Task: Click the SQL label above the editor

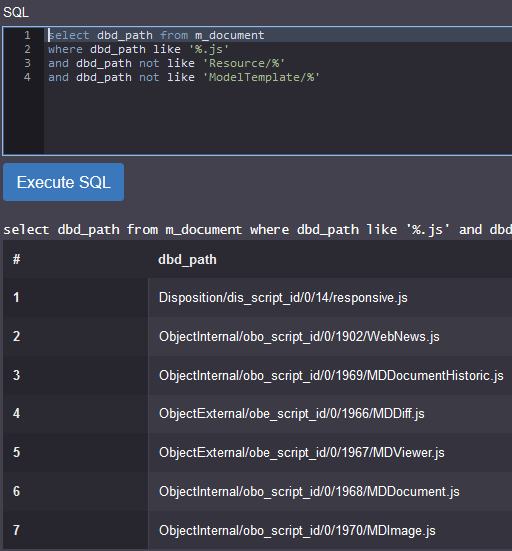Action: click(x=16, y=13)
